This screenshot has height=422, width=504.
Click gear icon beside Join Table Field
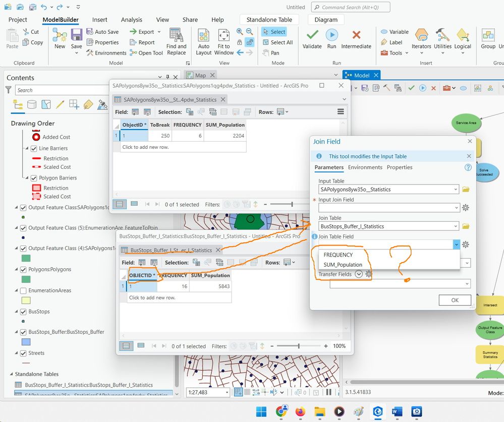(x=466, y=245)
